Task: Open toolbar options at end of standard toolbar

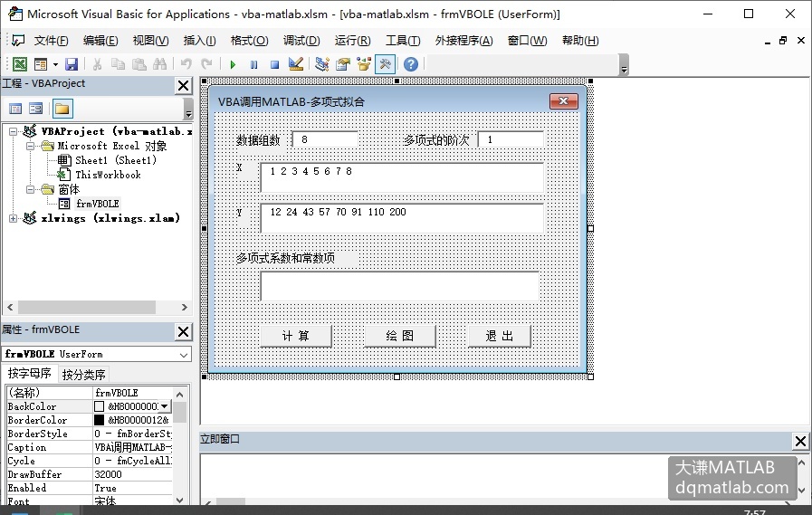Action: (624, 65)
